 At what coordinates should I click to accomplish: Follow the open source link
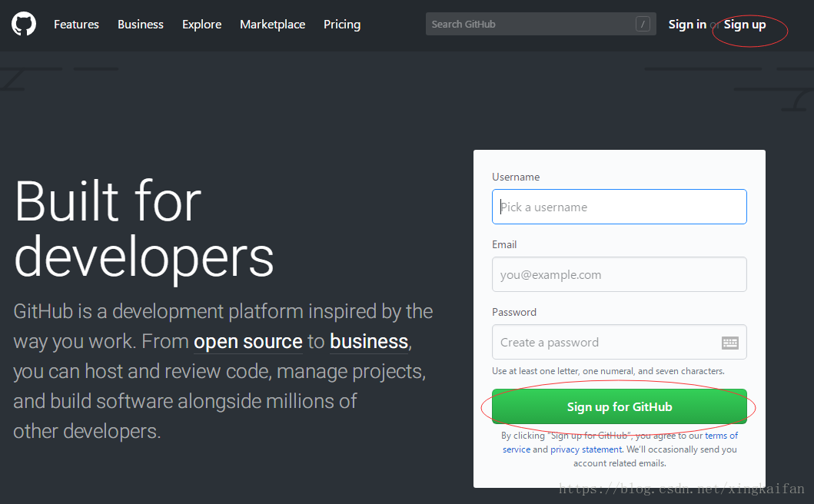[248, 342]
